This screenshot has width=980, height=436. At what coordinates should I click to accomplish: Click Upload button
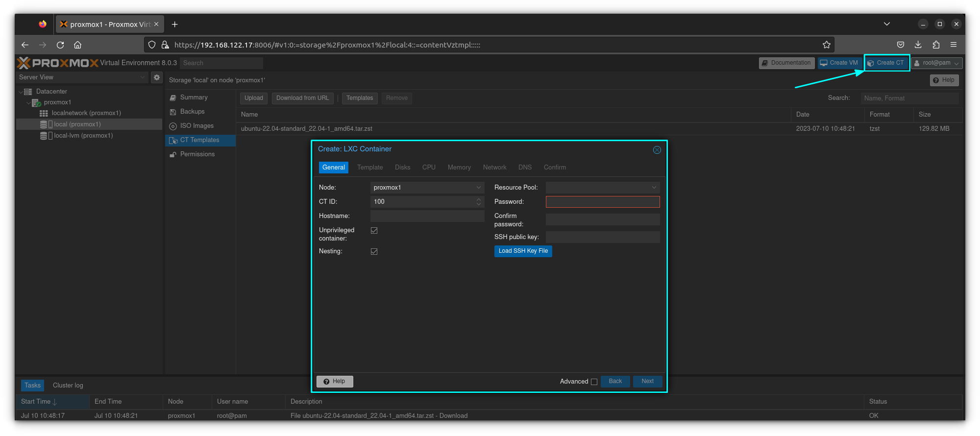tap(254, 98)
